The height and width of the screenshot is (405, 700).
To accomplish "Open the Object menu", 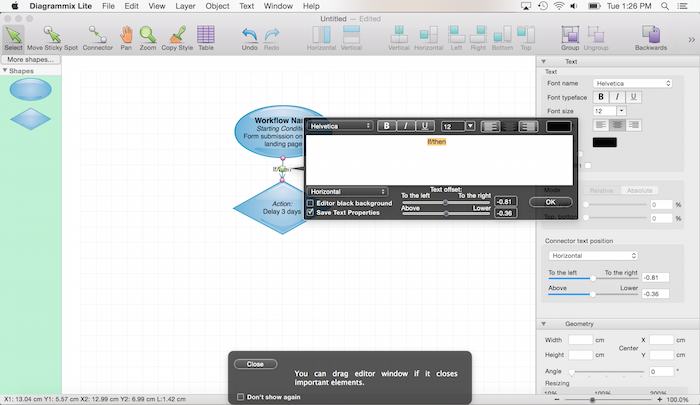I will [x=217, y=6].
